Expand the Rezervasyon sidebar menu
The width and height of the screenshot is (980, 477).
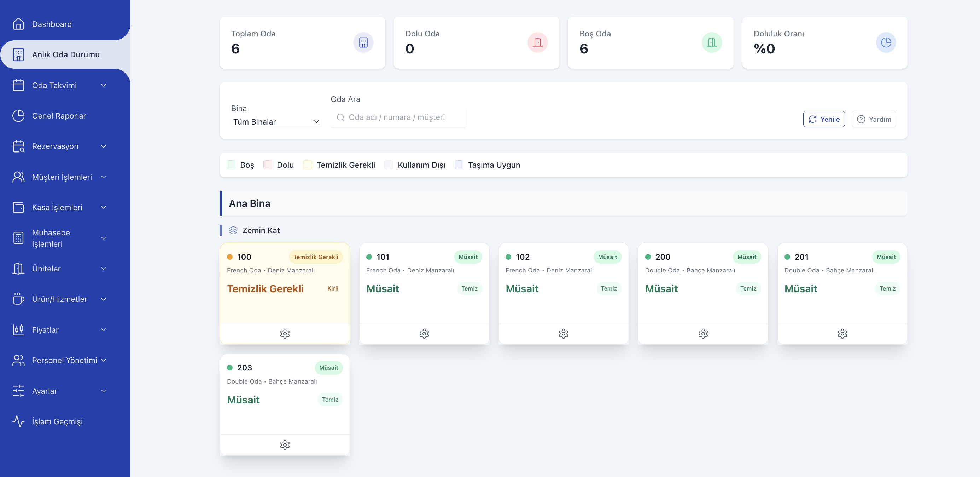coord(59,146)
